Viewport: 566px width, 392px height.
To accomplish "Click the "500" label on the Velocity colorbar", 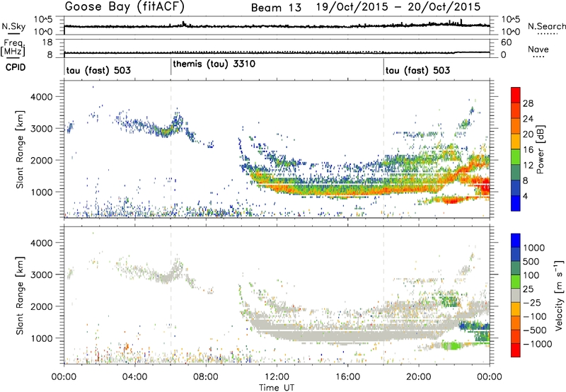I will (x=531, y=262).
